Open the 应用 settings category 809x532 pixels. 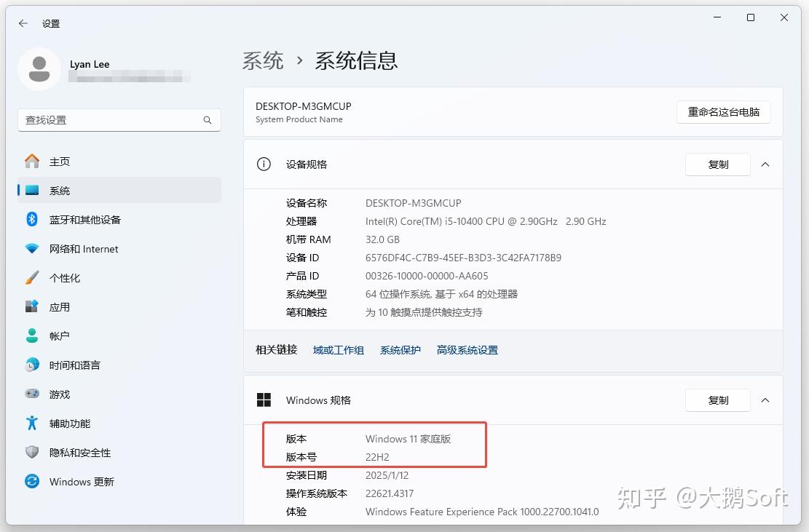click(x=119, y=306)
